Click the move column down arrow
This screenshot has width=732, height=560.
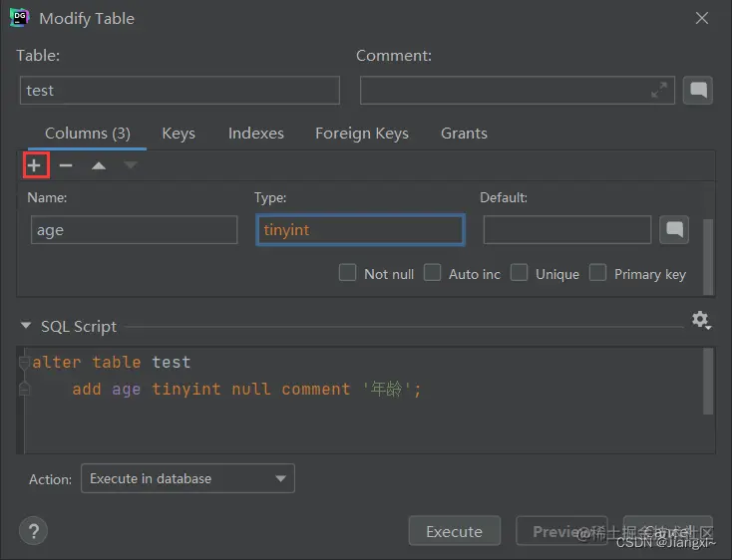[131, 165]
